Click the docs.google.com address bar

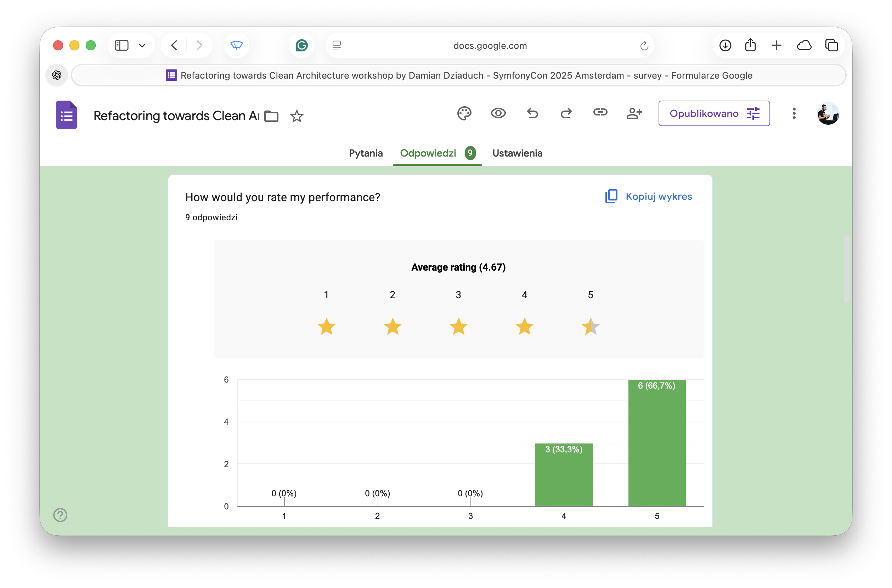(x=490, y=46)
